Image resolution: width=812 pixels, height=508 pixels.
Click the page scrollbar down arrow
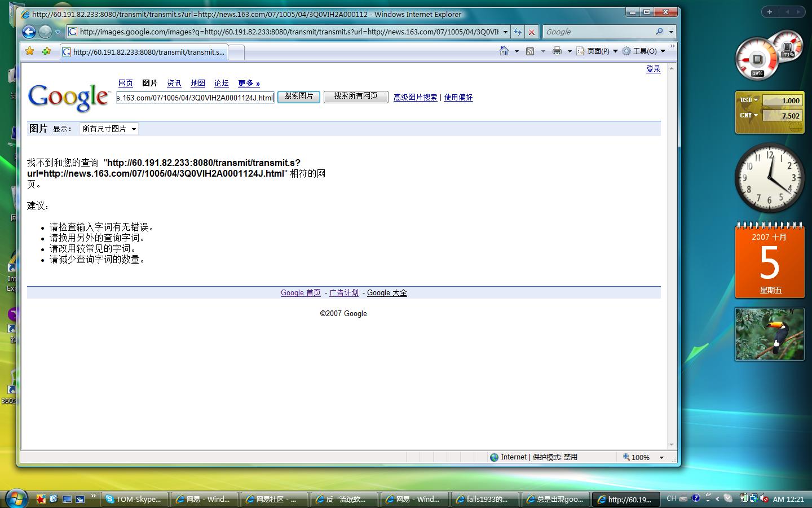coord(671,445)
